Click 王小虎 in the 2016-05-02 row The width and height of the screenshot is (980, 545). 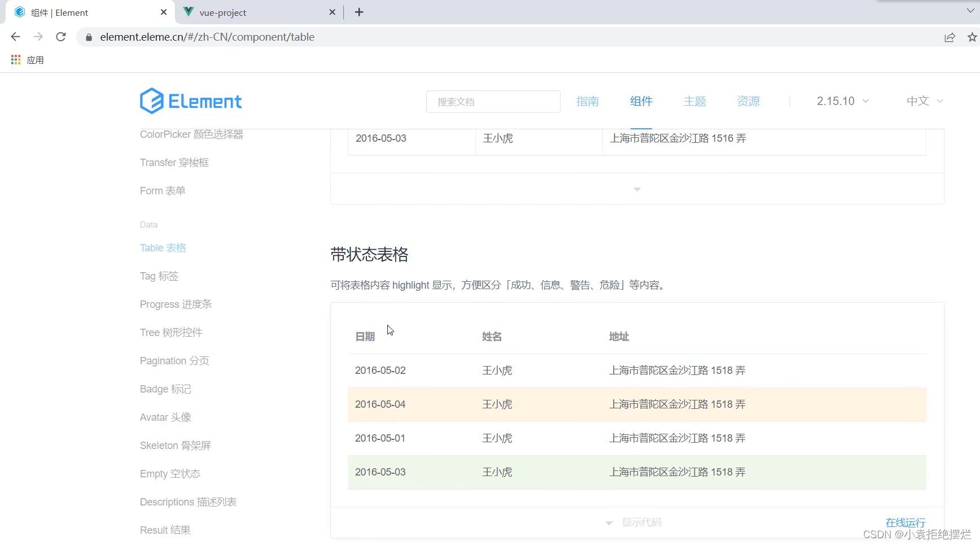497,370
